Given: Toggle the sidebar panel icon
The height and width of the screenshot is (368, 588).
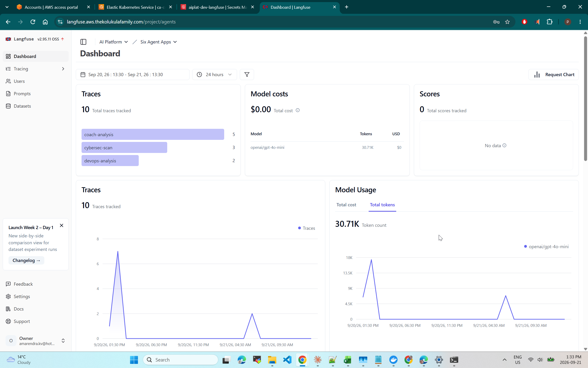Looking at the screenshot, I should [83, 42].
